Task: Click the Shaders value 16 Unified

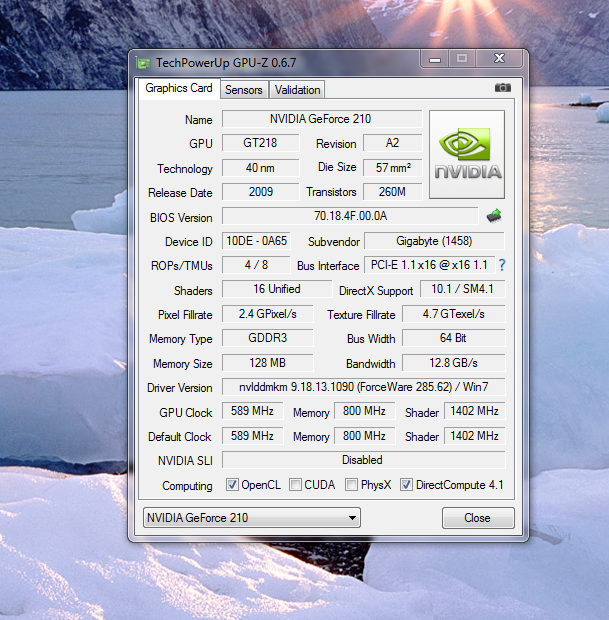Action: 277,289
